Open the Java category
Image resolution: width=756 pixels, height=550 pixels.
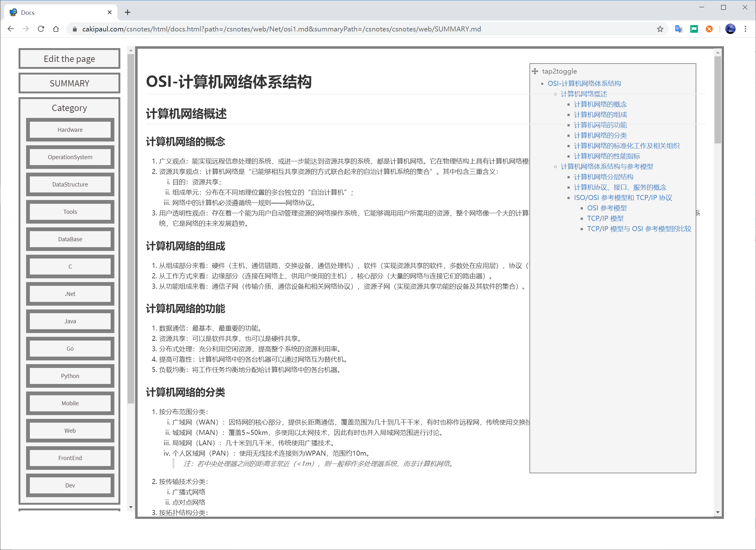pyautogui.click(x=70, y=321)
